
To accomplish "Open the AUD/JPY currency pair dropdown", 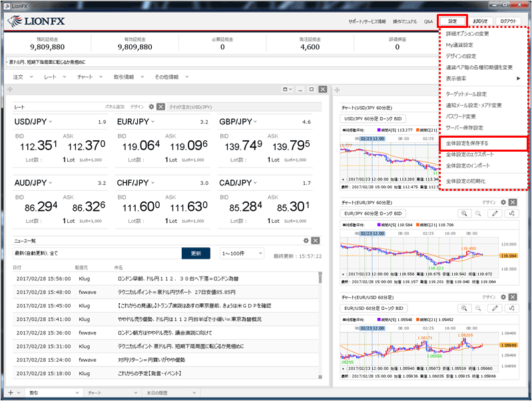I will pyautogui.click(x=51, y=183).
